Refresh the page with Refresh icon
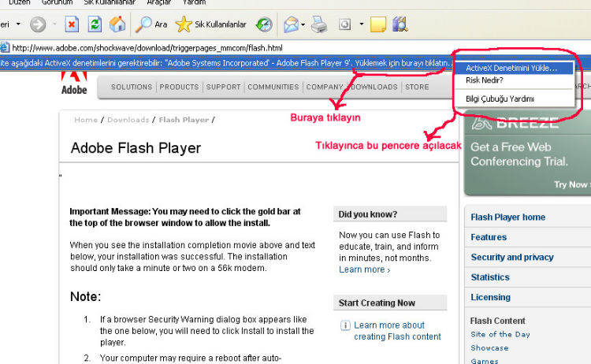The height and width of the screenshot is (364, 591). 95,25
